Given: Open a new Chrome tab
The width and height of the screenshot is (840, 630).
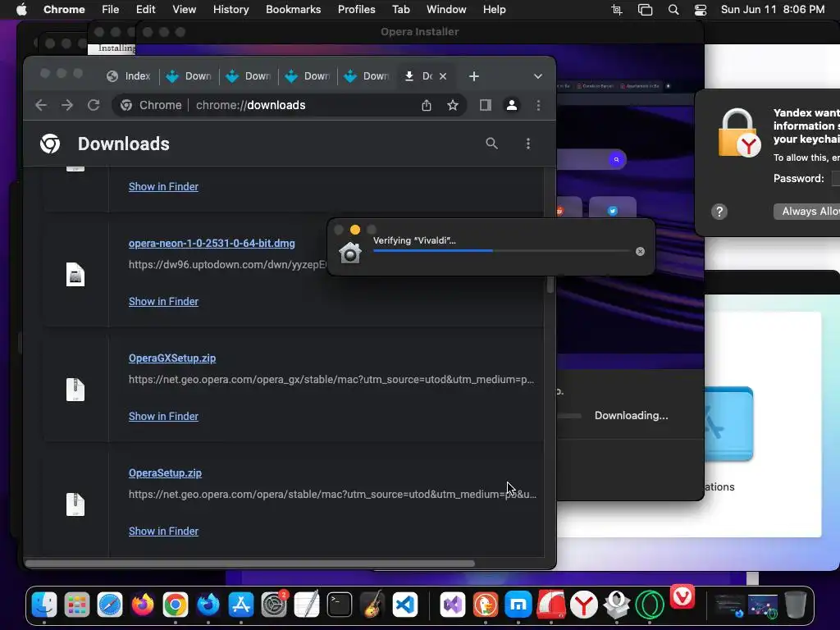Looking at the screenshot, I should (473, 76).
